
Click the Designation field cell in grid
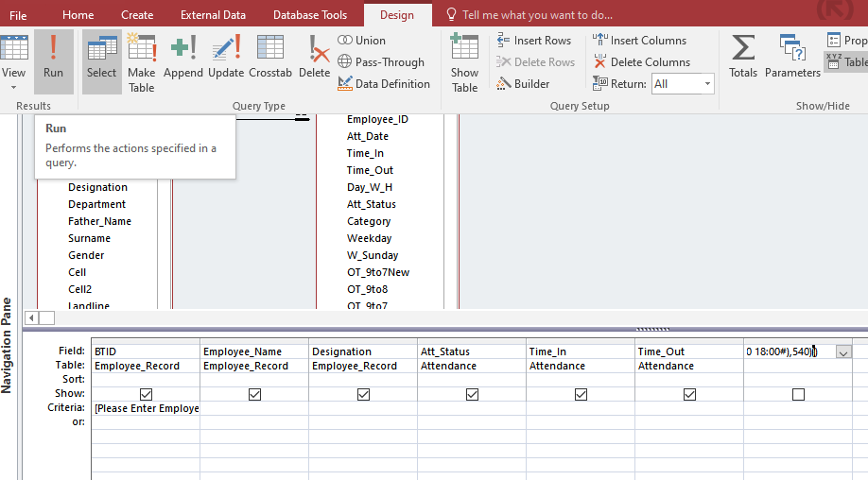pyautogui.click(x=362, y=351)
